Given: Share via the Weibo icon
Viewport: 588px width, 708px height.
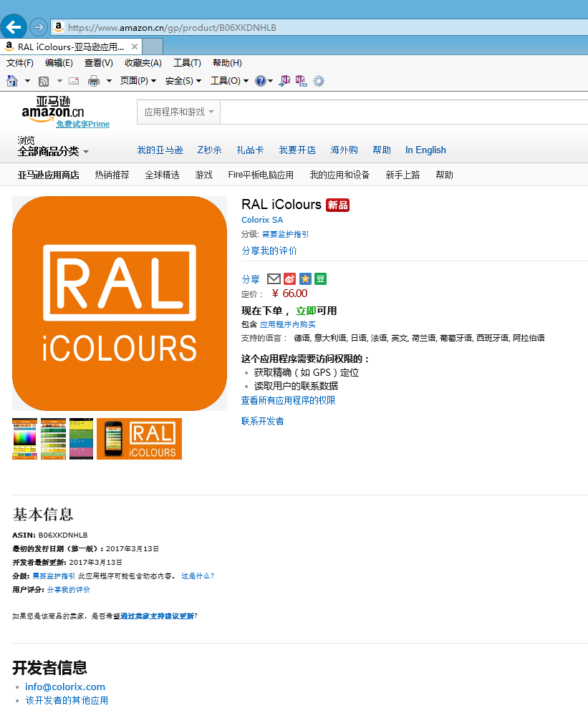Looking at the screenshot, I should point(290,279).
